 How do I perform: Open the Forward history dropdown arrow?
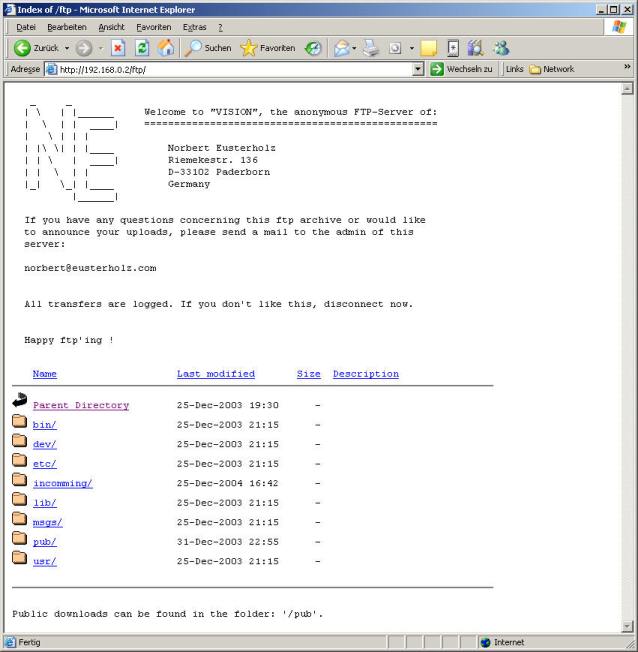click(101, 48)
